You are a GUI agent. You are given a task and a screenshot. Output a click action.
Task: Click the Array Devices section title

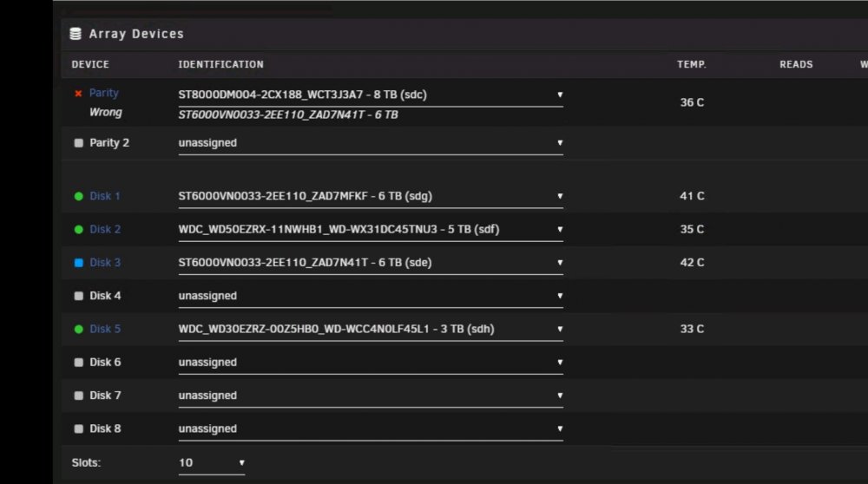[x=136, y=34]
